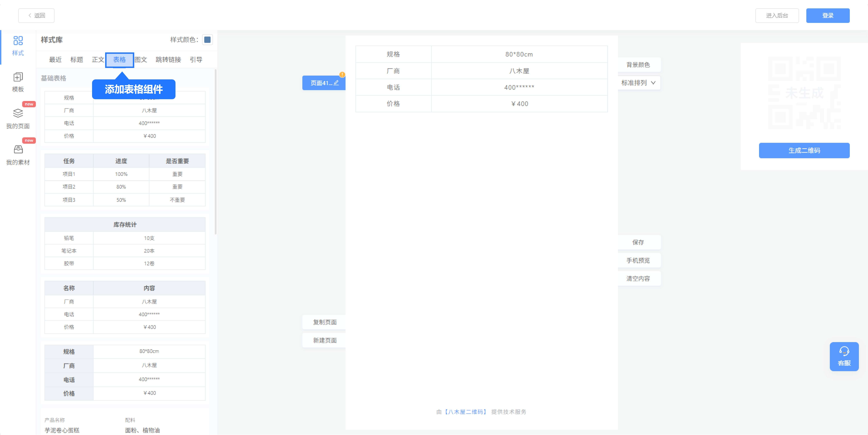Open the 样式颜色 color swatch picker
The width and height of the screenshot is (868, 435).
point(207,40)
